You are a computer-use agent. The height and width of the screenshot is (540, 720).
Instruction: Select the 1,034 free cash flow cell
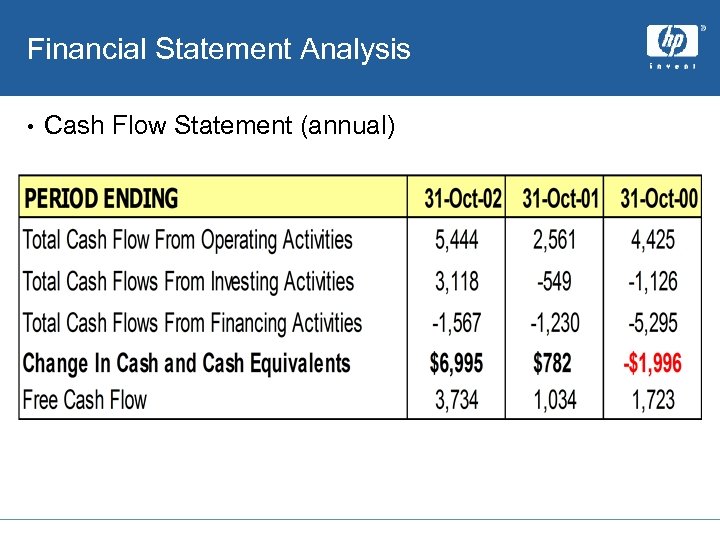point(555,400)
